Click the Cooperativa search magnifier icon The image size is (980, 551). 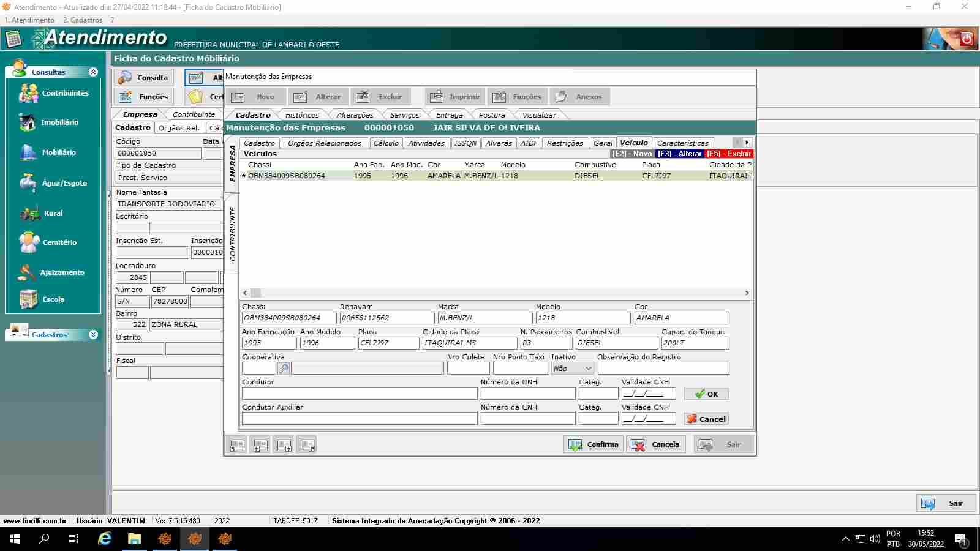point(284,369)
